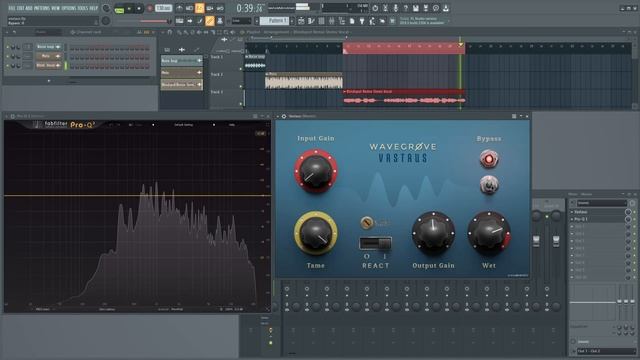Click the Stop transport button
The width and height of the screenshot is (640, 360).
[x=139, y=9]
